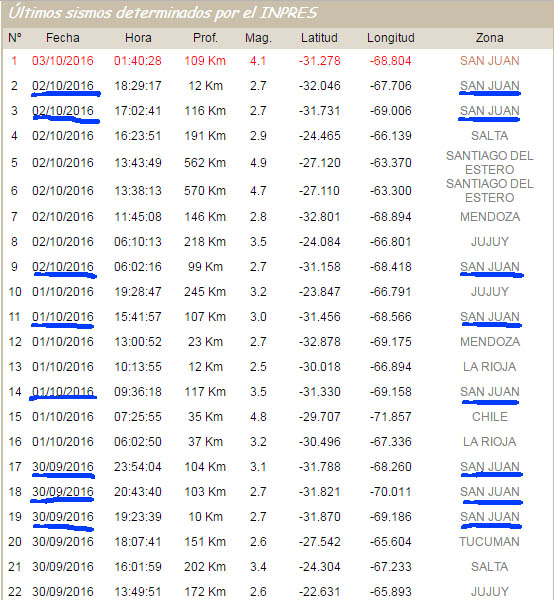Click the Fecha column header
The width and height of the screenshot is (554, 600).
click(x=63, y=38)
